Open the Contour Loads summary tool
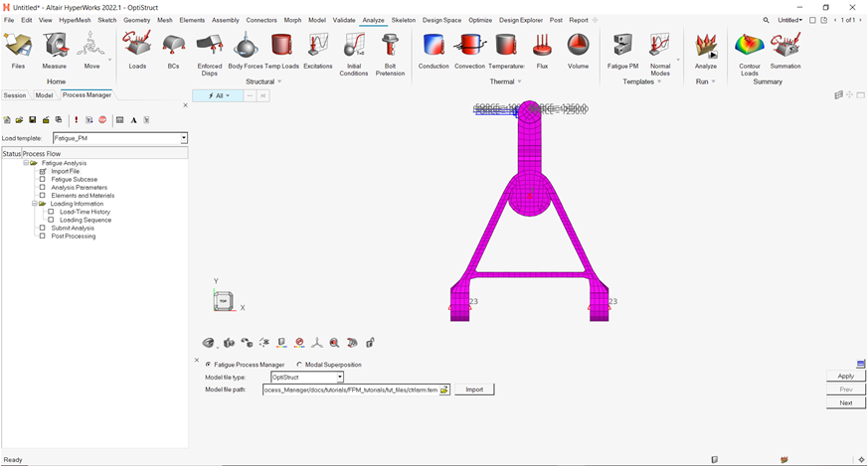The height and width of the screenshot is (466, 868). tap(750, 46)
